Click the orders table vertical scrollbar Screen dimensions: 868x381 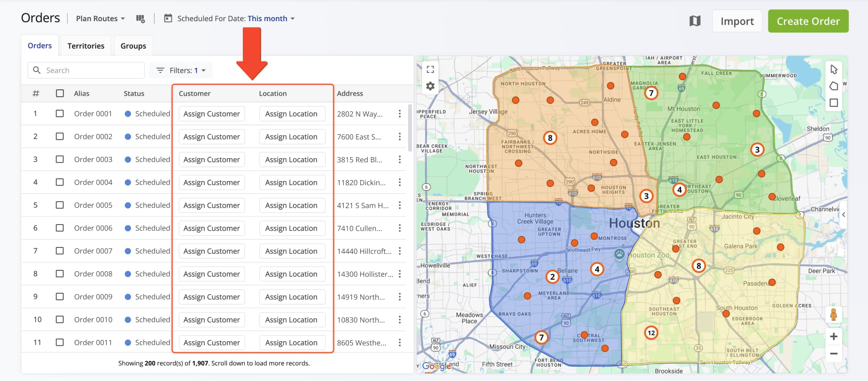point(410,128)
